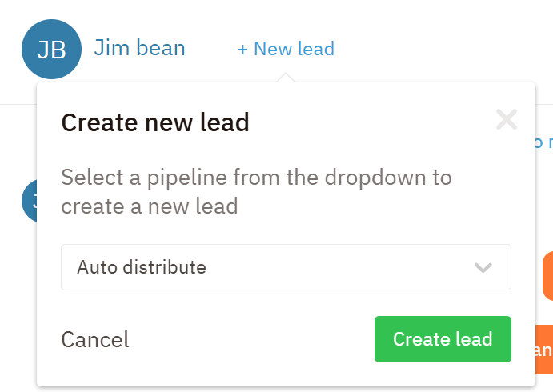
Task: Open the Auto distribute pipeline dropdown
Action: [286, 267]
